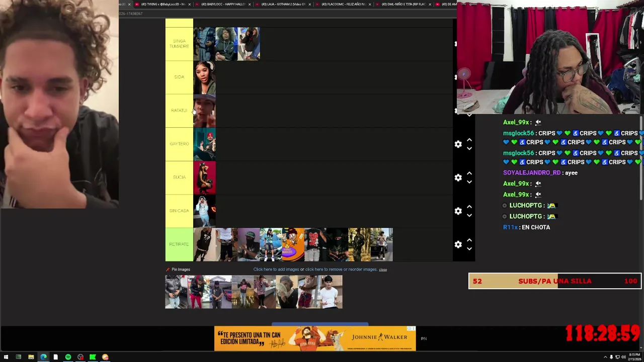Select the green RETIRATE tier label
This screenshot has height=362, width=644.
179,244
